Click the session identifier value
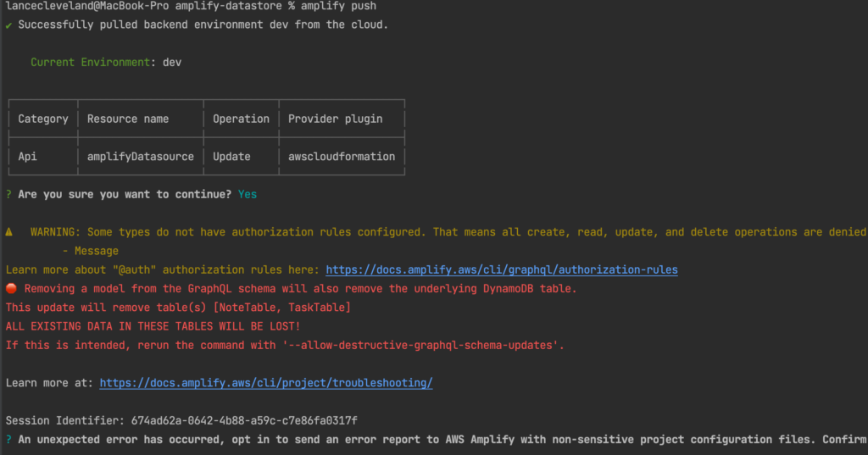 click(244, 421)
